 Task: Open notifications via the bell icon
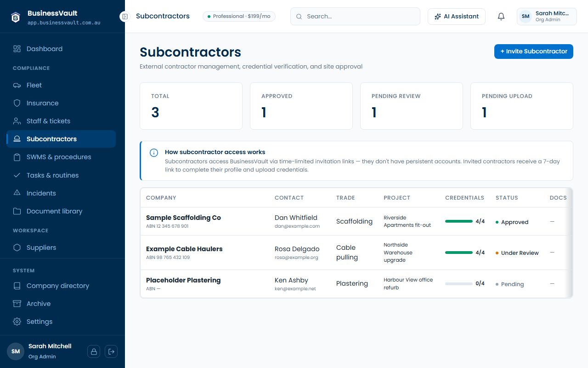pos(501,17)
